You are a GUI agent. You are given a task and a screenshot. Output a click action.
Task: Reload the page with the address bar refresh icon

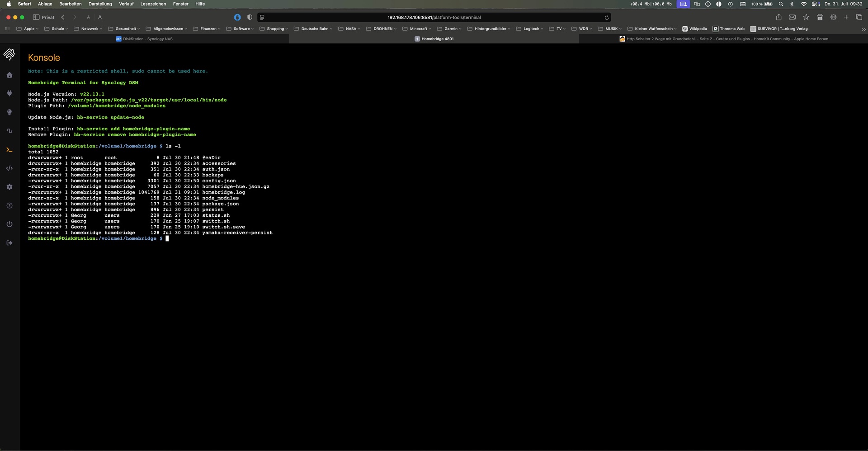point(607,18)
